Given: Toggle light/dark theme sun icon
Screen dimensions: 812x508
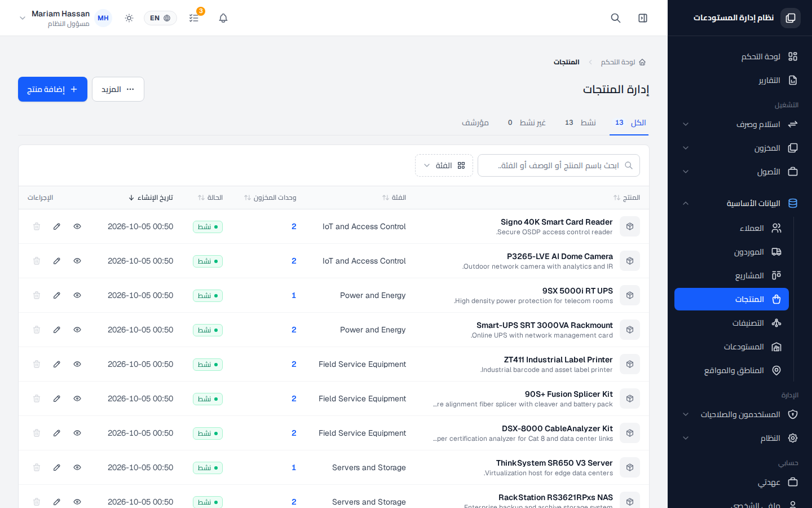Looking at the screenshot, I should (129, 18).
